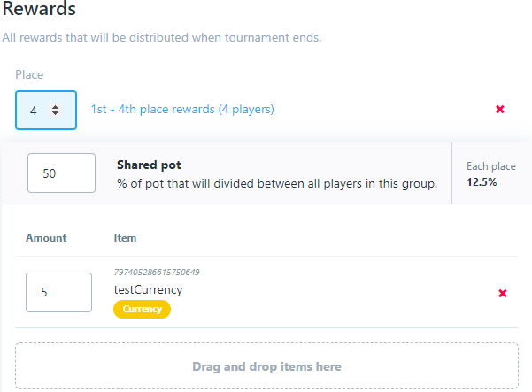Click the Each place 12.5% value
The image size is (532, 392).
(x=482, y=182)
